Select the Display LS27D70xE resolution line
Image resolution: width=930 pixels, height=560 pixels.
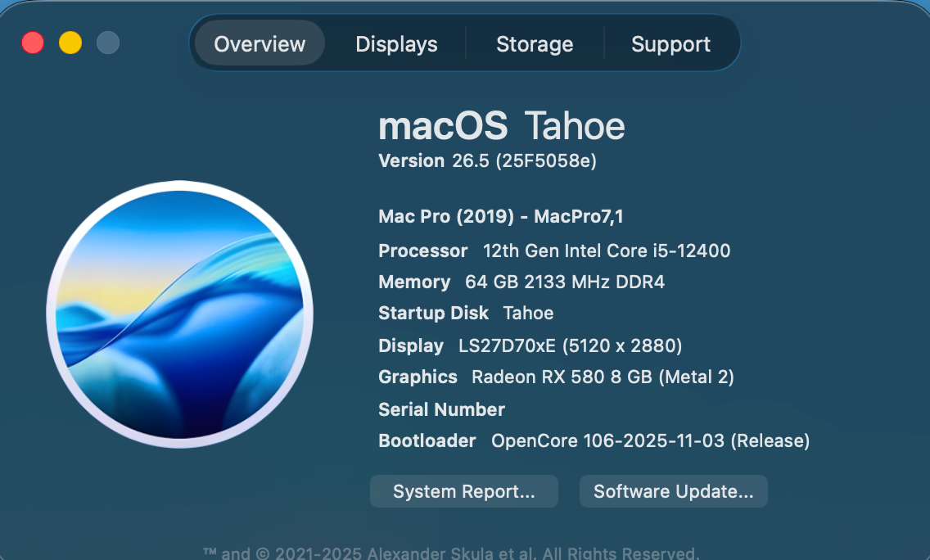coord(530,345)
